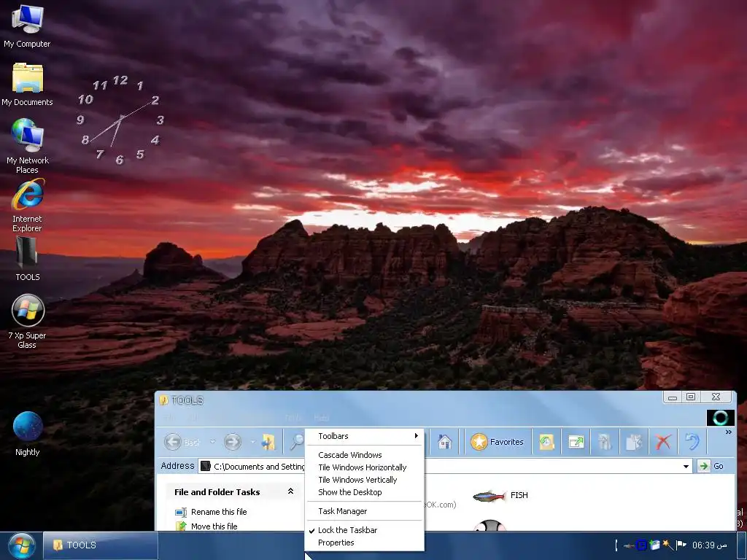747x560 pixels.
Task: Click the Back button in TOOLS window
Action: click(x=182, y=442)
